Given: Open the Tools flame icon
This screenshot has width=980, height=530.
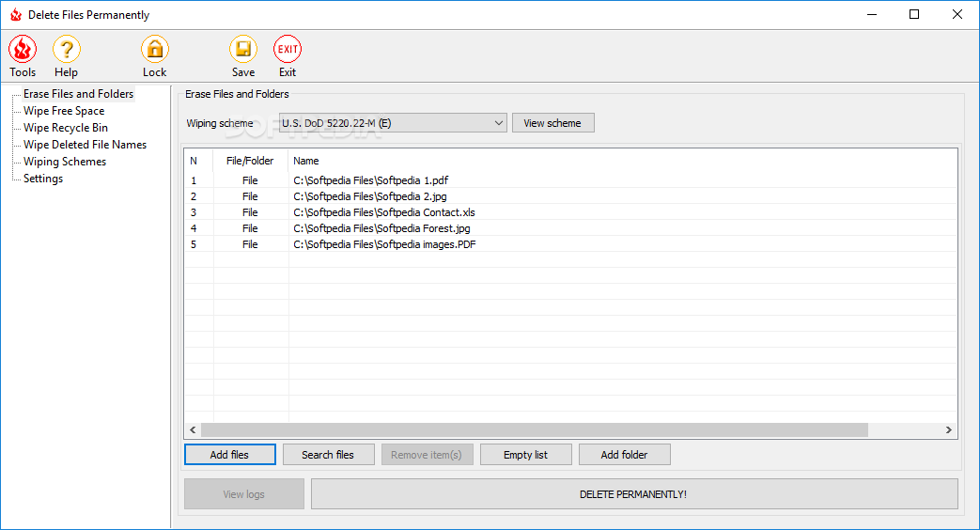Looking at the screenshot, I should coord(23,50).
